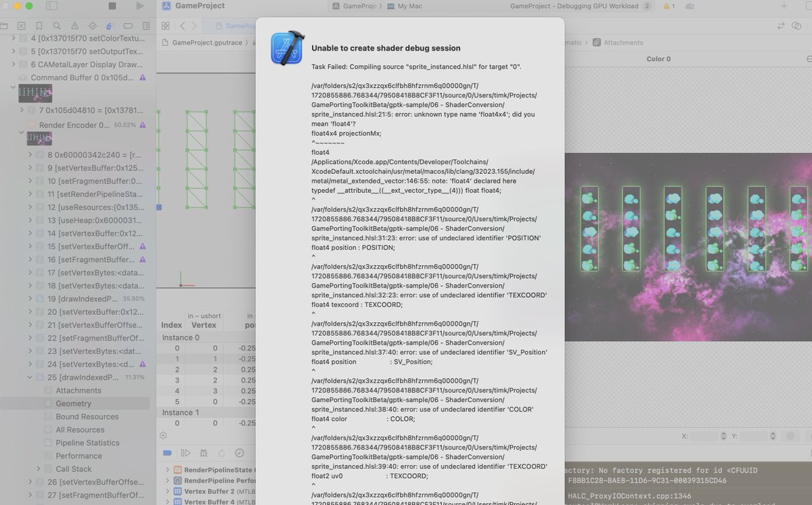Click the continue/pause debug control
This screenshot has height=505, width=812.
click(186, 453)
